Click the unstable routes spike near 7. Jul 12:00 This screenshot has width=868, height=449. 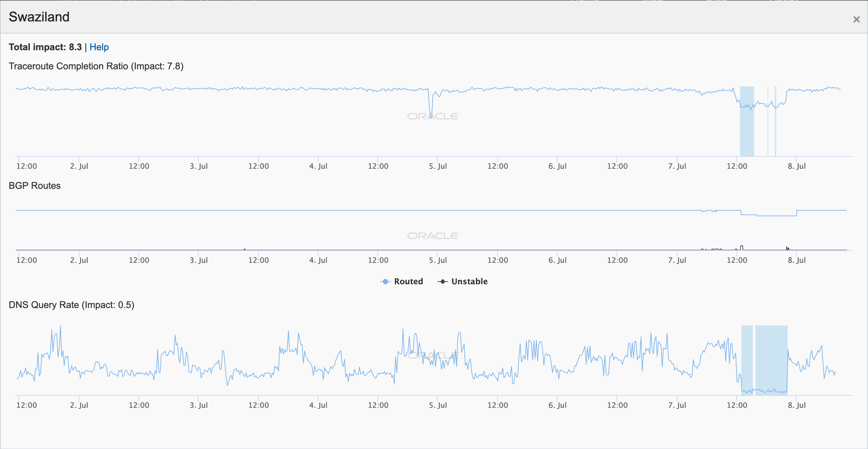pyautogui.click(x=742, y=247)
